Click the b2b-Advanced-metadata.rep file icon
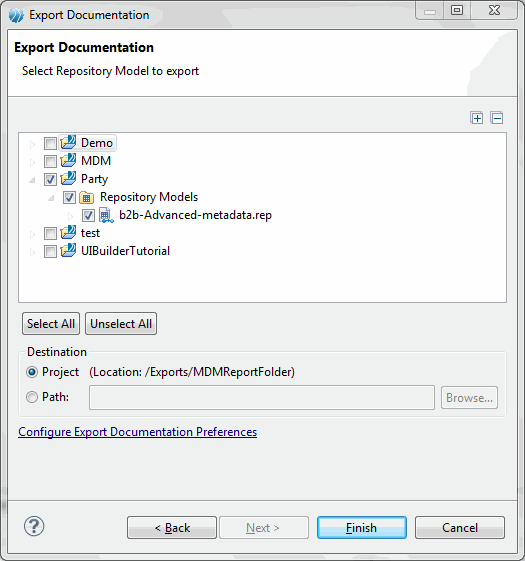Viewport: 525px width, 561px height. 106,215
